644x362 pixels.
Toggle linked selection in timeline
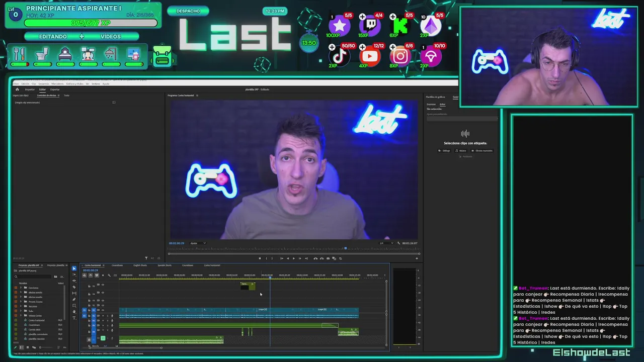pos(97,275)
